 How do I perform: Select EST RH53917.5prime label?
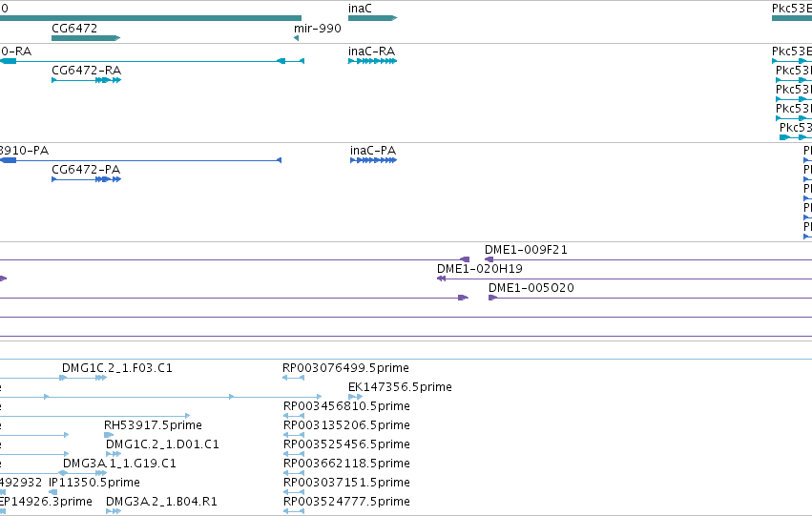[x=154, y=425]
